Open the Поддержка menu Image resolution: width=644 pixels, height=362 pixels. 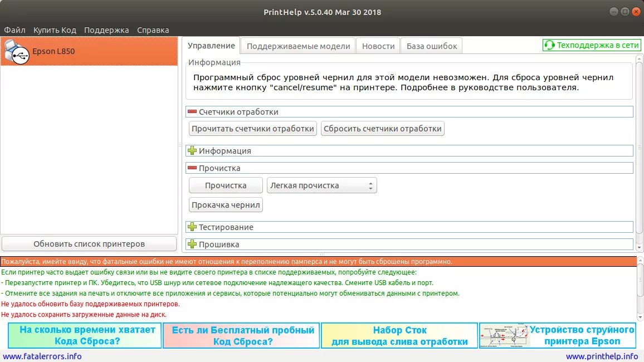pos(106,30)
